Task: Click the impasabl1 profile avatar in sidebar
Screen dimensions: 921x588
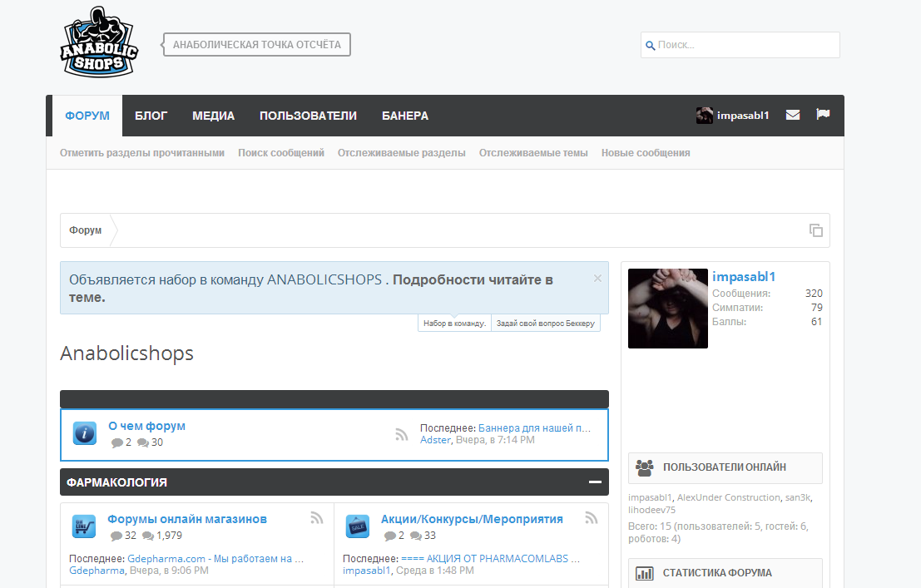Action: coord(668,309)
